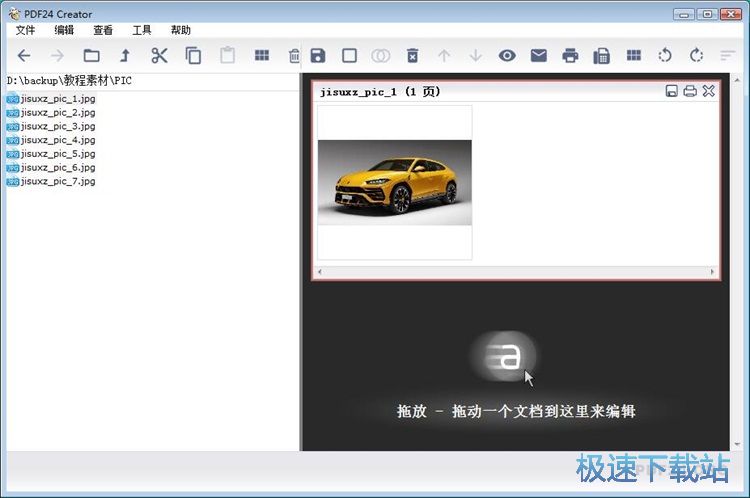Delete selected page icon in editor toolbar
The height and width of the screenshot is (498, 750).
tap(412, 56)
